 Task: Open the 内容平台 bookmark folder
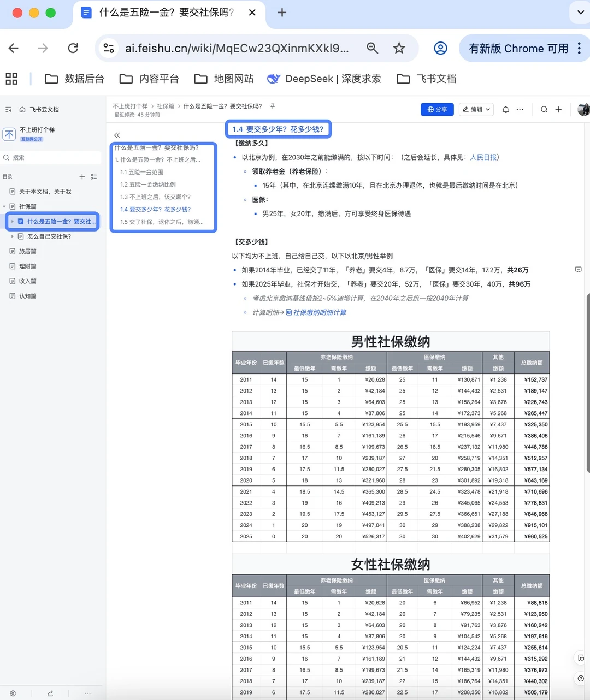(149, 79)
